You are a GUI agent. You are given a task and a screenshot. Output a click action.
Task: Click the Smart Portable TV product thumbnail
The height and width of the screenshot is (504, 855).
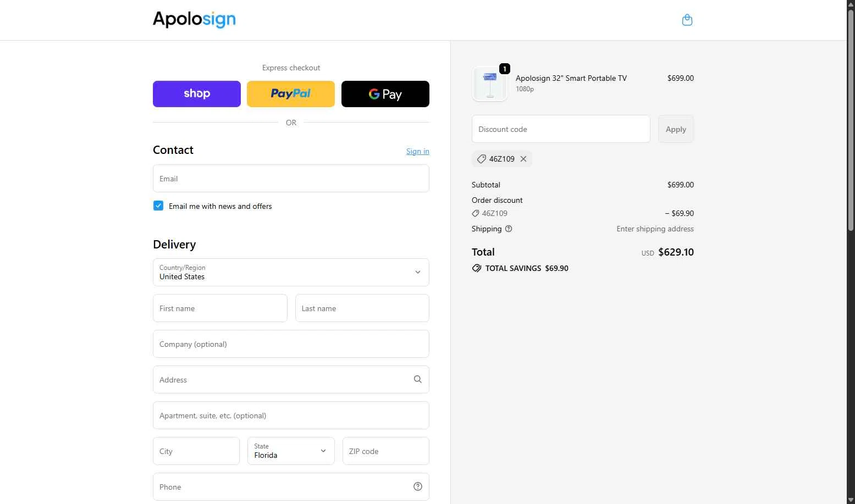point(490,84)
